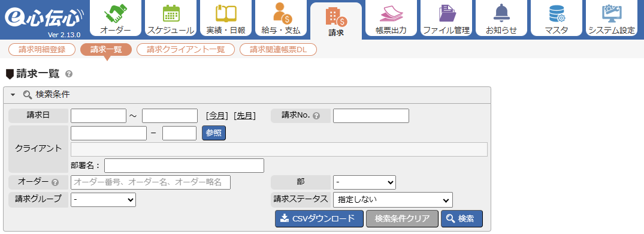Open the ファイル管理 folder tab
Screen dimensions: 644x234
point(446,19)
